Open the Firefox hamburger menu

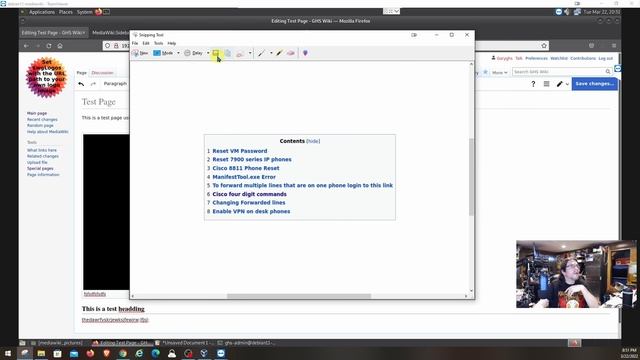[x=614, y=46]
